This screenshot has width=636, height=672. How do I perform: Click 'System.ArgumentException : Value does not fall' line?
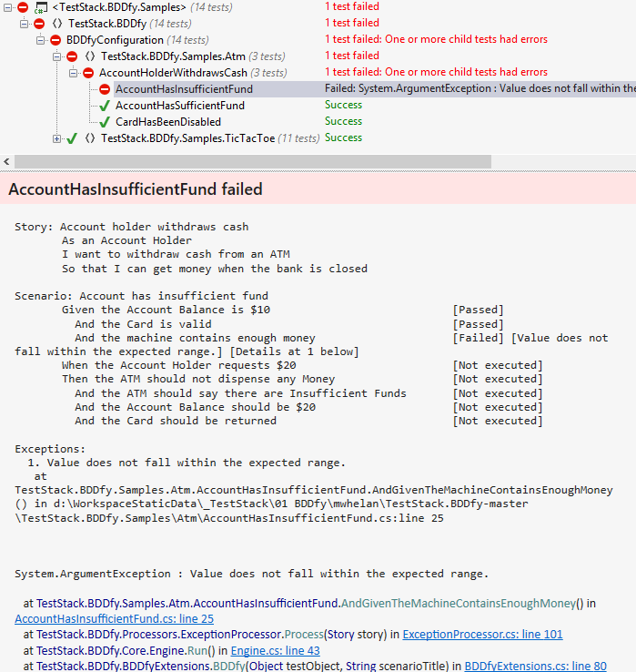coord(251,574)
